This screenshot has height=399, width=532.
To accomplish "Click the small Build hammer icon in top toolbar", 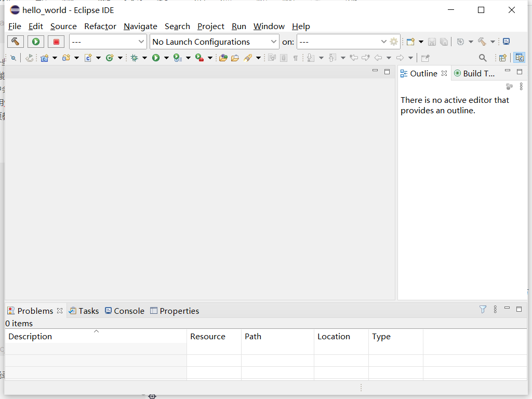I will 482,42.
